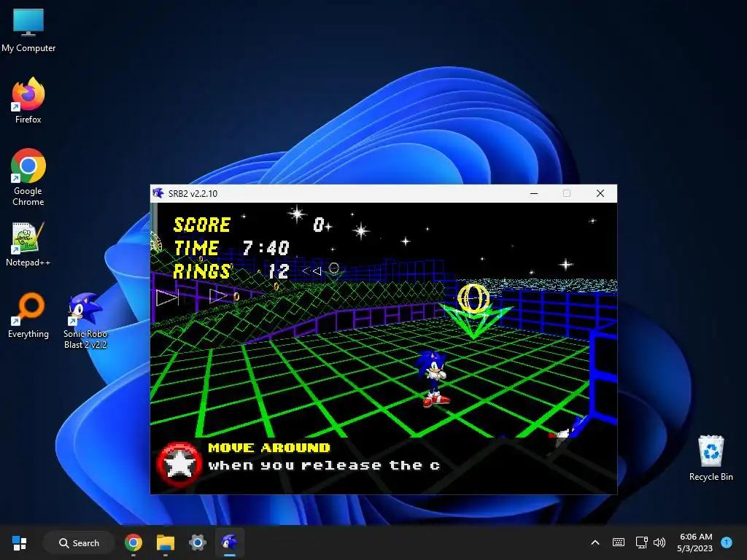This screenshot has height=560, width=747.
Task: Select the Sonic Robo Blast 2 desktop shortcut
Action: 85,321
